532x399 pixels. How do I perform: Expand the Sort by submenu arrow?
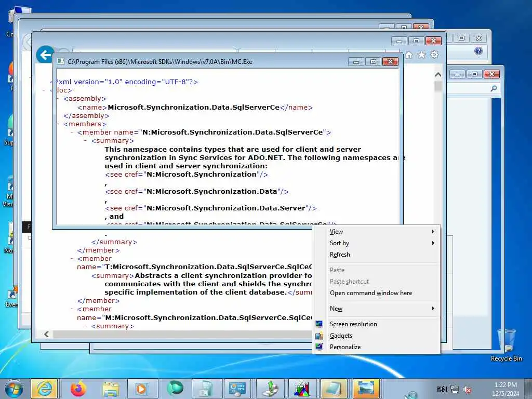point(433,243)
